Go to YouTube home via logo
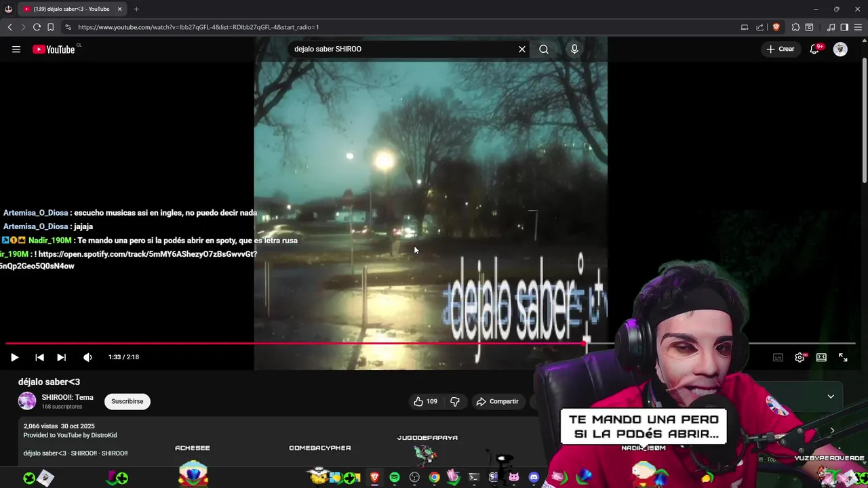The image size is (868, 488). 54,49
